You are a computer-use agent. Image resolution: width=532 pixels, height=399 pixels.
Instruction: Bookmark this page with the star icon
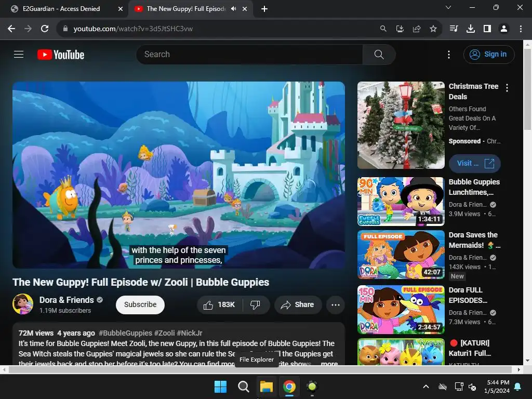click(433, 29)
